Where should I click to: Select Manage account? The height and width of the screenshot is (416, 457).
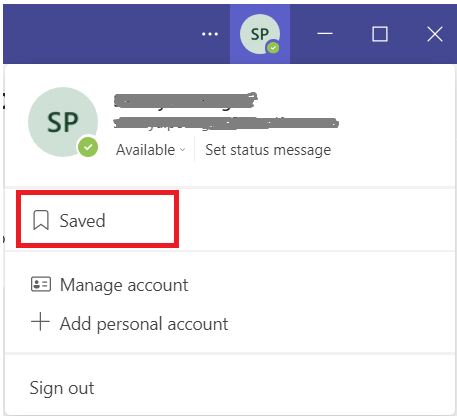click(124, 285)
